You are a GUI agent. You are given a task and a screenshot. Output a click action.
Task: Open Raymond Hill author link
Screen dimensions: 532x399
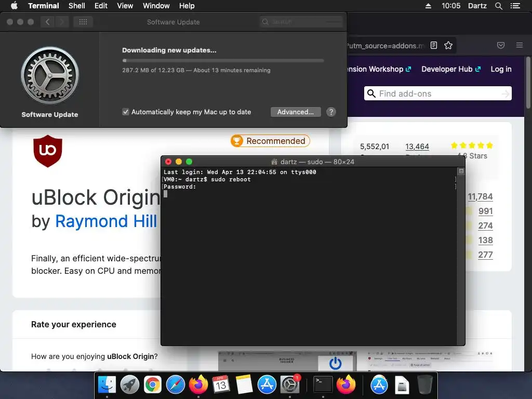(106, 221)
